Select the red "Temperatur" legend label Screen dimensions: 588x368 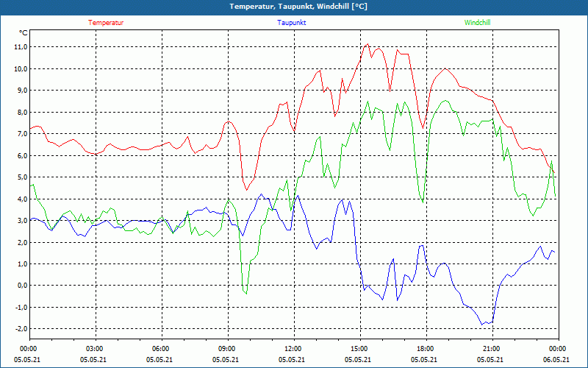106,23
